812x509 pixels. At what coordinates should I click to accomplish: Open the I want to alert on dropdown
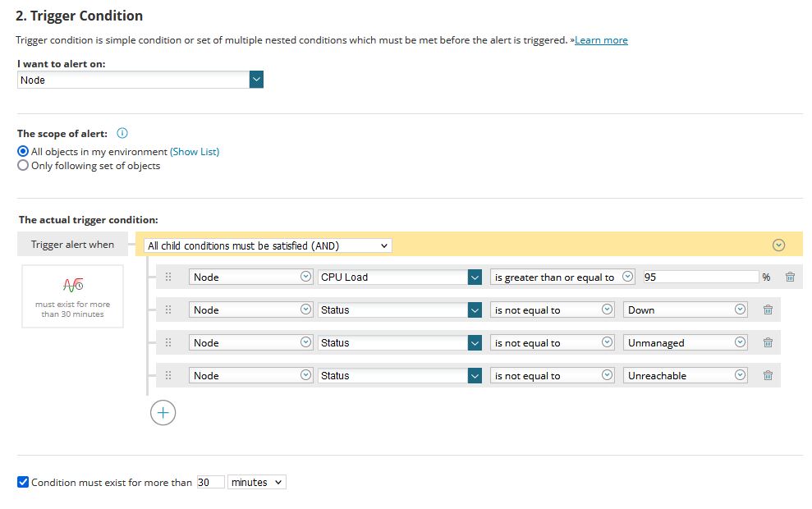[x=256, y=80]
